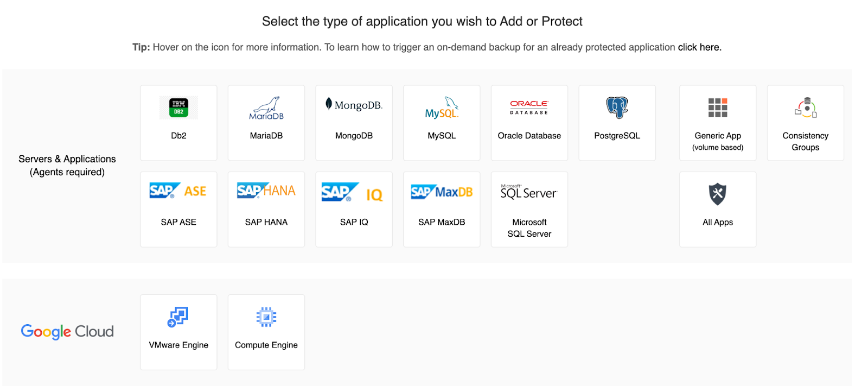Choose the MariaDB seal logo tile
This screenshot has height=392, width=868.
coord(266,109)
